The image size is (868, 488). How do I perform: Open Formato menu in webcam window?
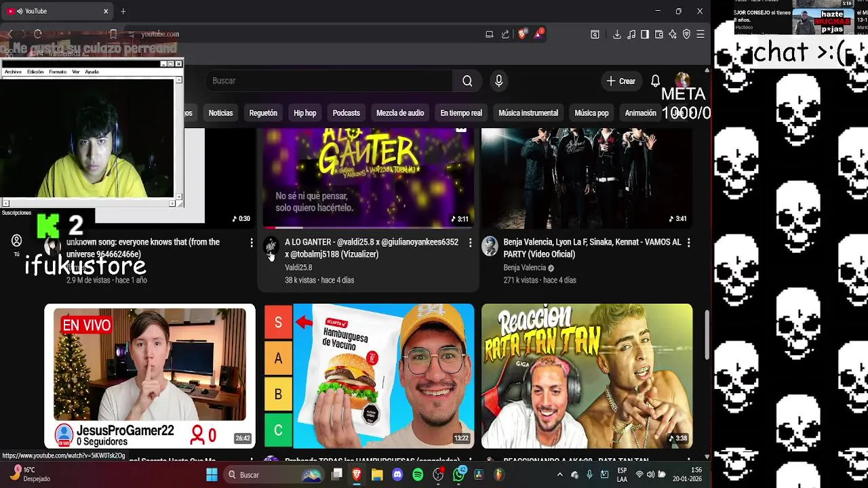pyautogui.click(x=58, y=72)
